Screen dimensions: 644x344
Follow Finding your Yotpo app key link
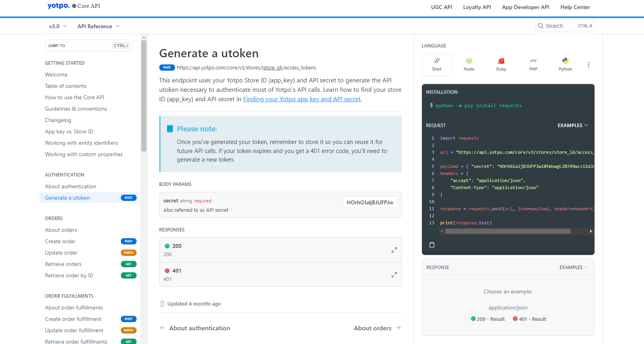pos(302,99)
